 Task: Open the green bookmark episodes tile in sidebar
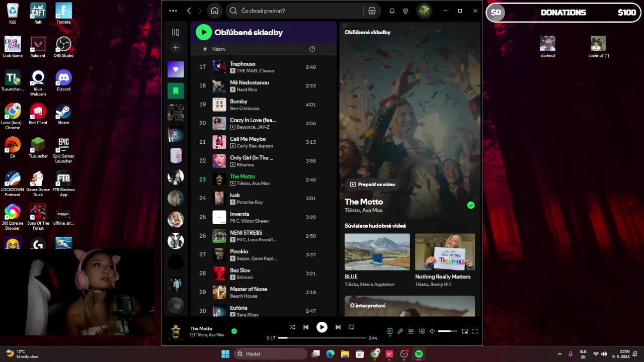click(x=176, y=91)
